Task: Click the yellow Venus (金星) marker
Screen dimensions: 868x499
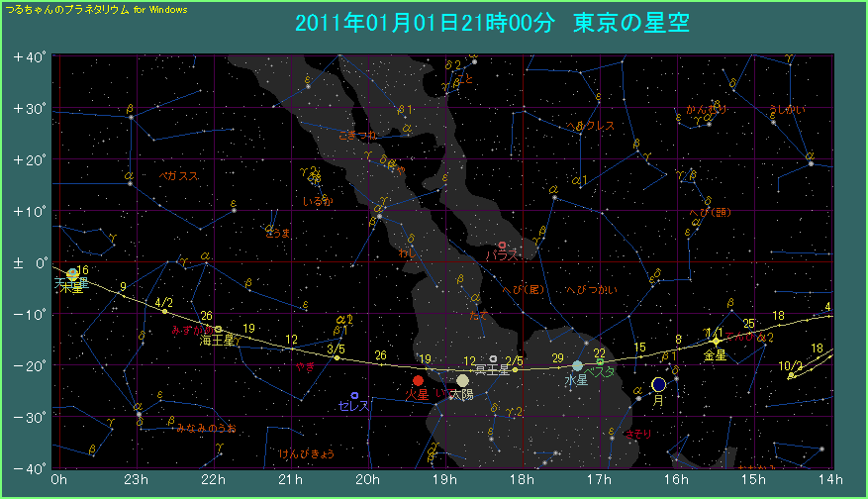Action: pos(716,342)
